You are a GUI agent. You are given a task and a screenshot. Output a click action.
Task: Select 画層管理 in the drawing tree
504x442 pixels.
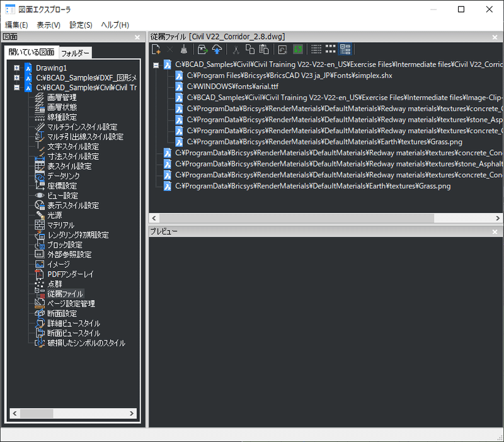click(x=62, y=98)
